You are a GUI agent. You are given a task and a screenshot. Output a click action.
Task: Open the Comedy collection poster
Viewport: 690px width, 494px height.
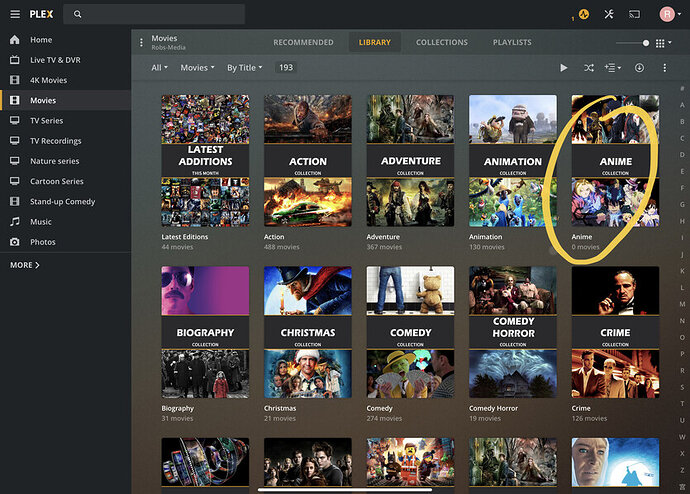pyautogui.click(x=410, y=332)
